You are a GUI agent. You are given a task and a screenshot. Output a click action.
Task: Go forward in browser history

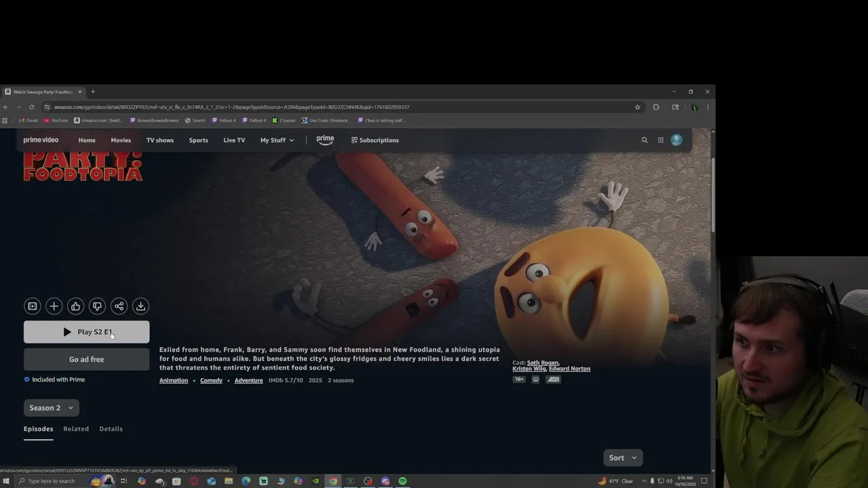(18, 107)
